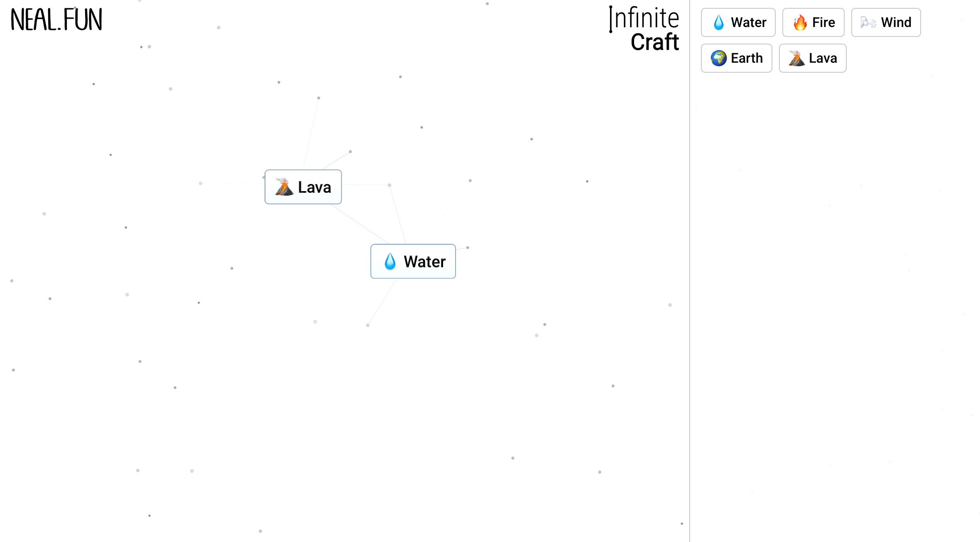This screenshot has height=542, width=980.
Task: Pick the Fire text label in the sidebar
Action: pos(823,22)
